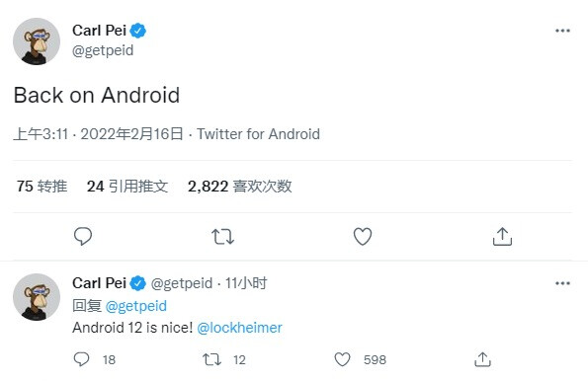Open Carl Pei's avatar on reply tweet
This screenshot has width=588, height=381.
pyautogui.click(x=37, y=297)
